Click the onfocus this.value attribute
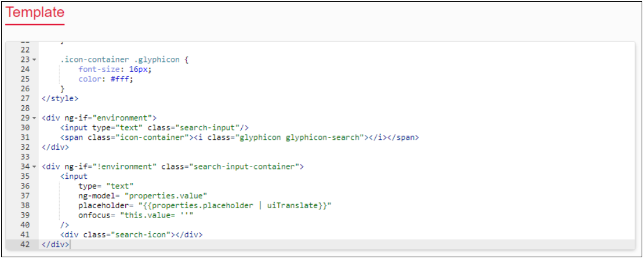644x259 pixels. point(136,216)
